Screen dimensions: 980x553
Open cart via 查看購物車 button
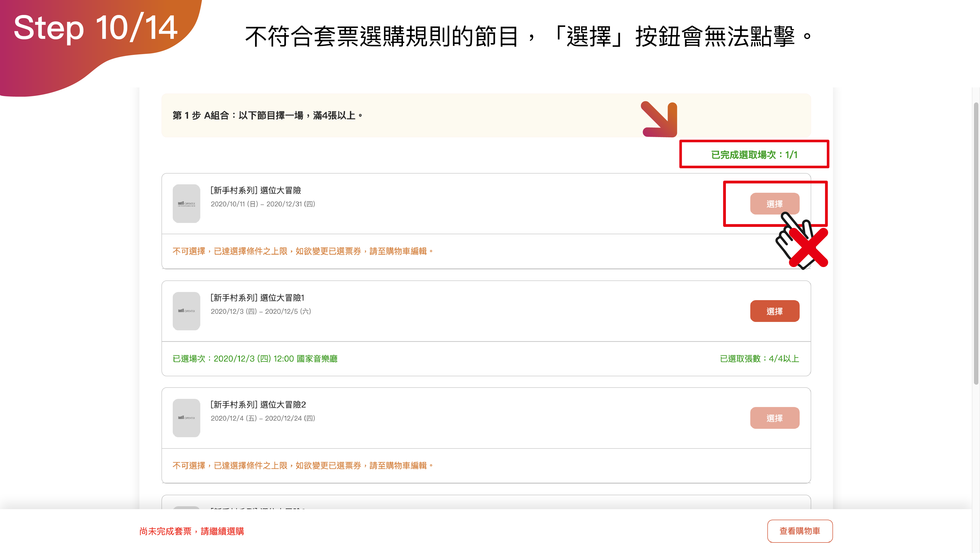799,531
